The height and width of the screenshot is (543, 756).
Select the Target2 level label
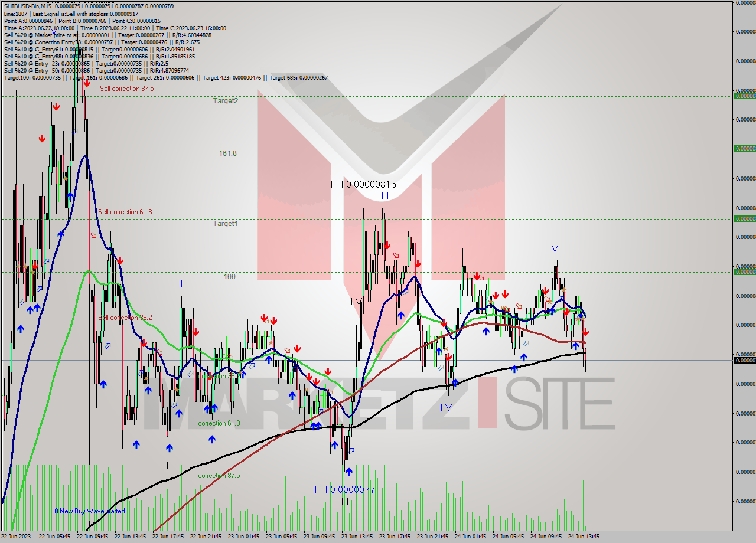click(226, 100)
